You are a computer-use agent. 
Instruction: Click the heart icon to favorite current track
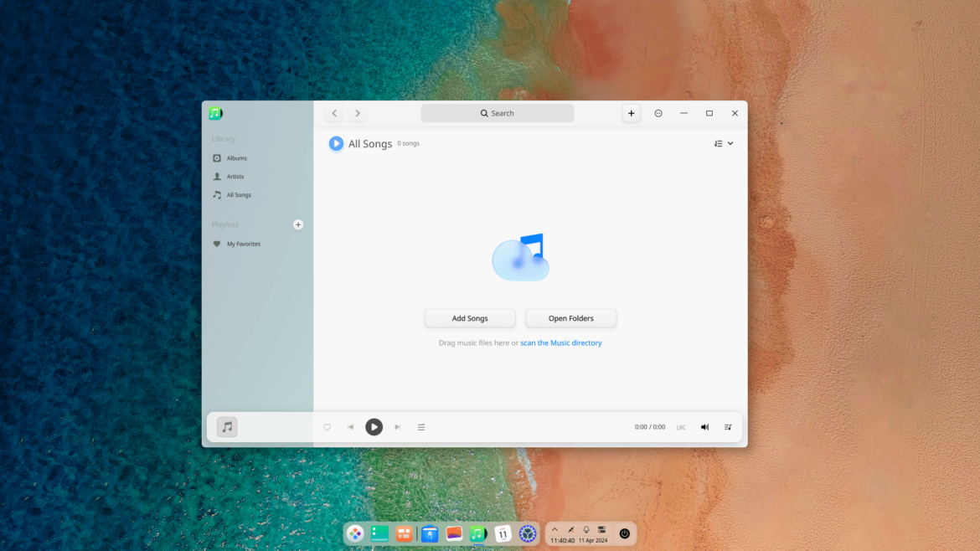point(327,427)
